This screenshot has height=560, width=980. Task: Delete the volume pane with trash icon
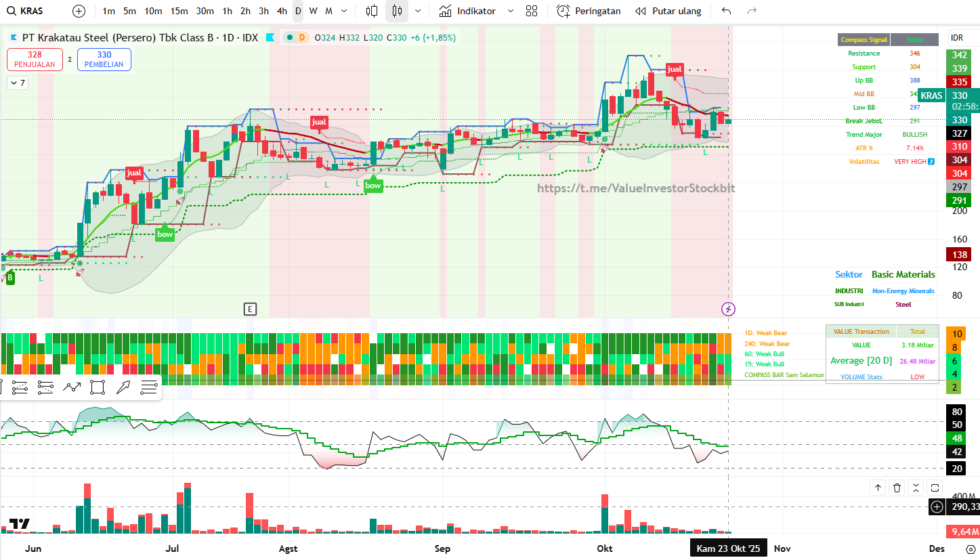pos(897,488)
